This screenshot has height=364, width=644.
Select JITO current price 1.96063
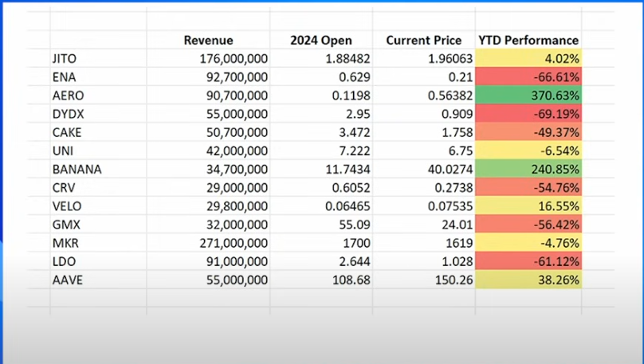[424, 59]
